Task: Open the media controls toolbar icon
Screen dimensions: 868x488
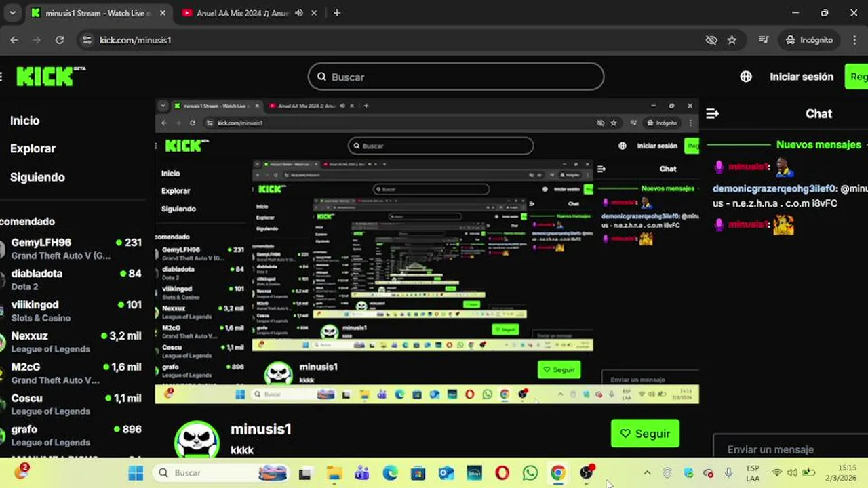Action: coord(764,40)
